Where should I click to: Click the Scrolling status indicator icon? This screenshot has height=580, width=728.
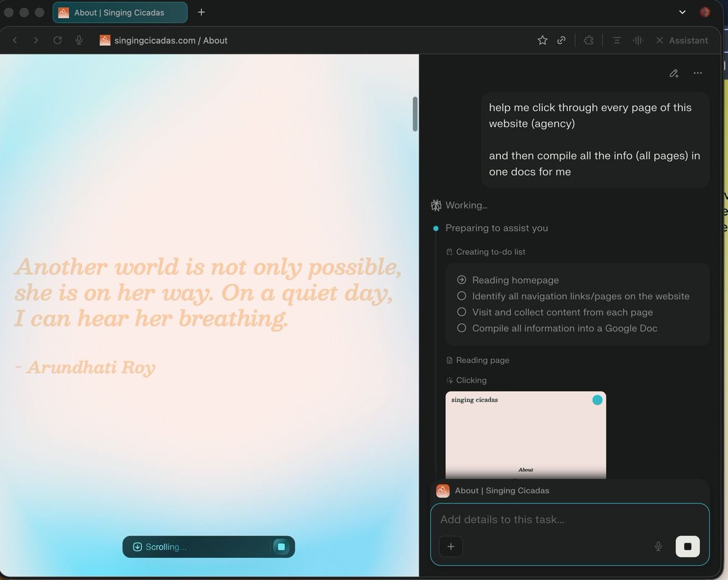[x=138, y=547]
